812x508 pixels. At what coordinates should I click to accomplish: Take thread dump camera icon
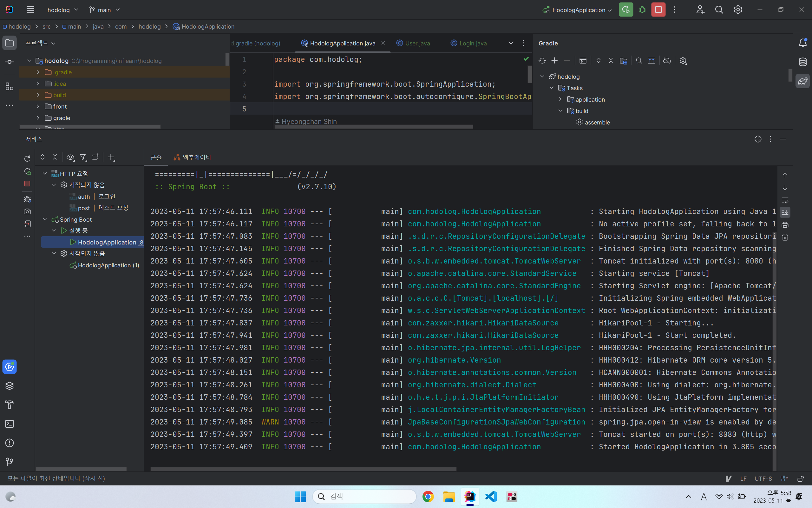(28, 212)
